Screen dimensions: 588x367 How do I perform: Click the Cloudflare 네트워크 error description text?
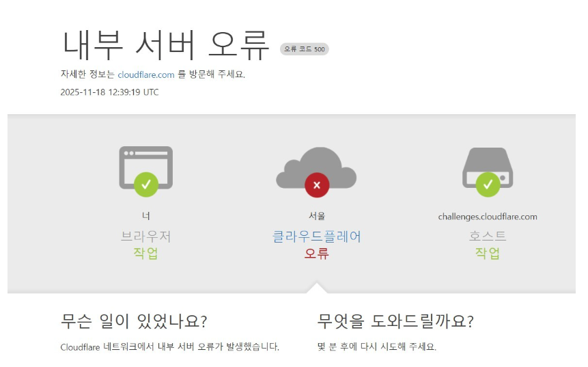(170, 346)
